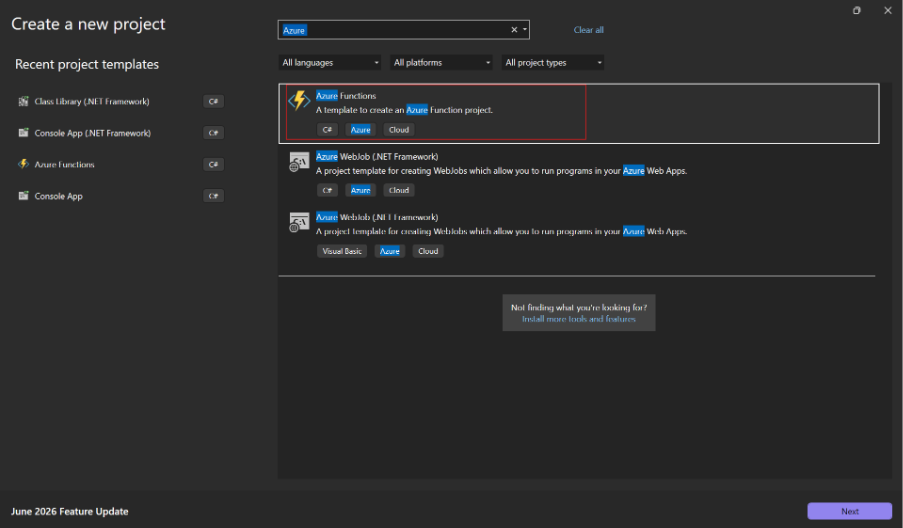This screenshot has height=528, width=903.
Task: Click the Azure Functions template description text
Action: (x=404, y=110)
